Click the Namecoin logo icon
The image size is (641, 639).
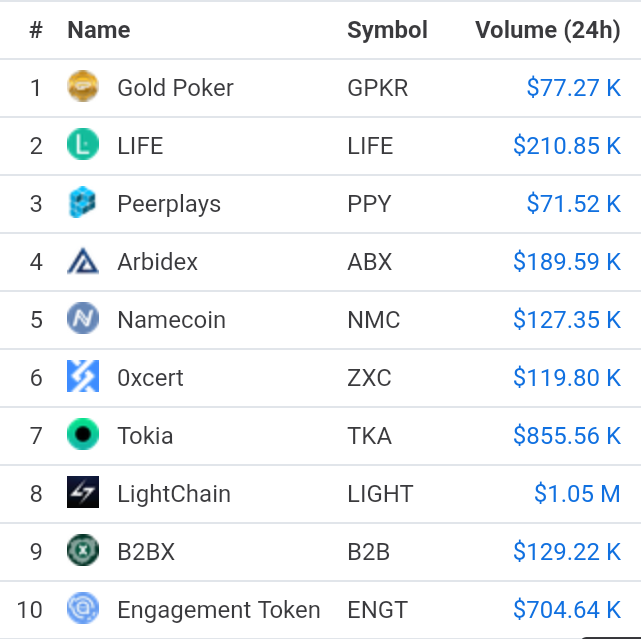(x=82, y=320)
